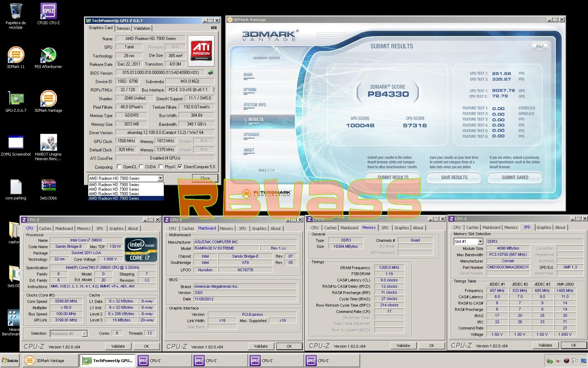Image resolution: width=588 pixels, height=368 pixels.
Task: Open the Caches tab in first CPU-Z window
Action: [45, 229]
